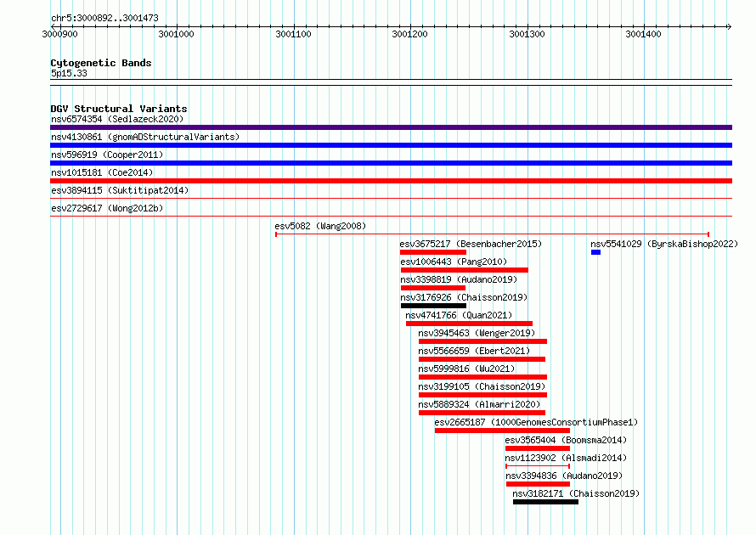
Task: Open esv3894115 (Suktitipat2014) entry
Action: coord(120,190)
